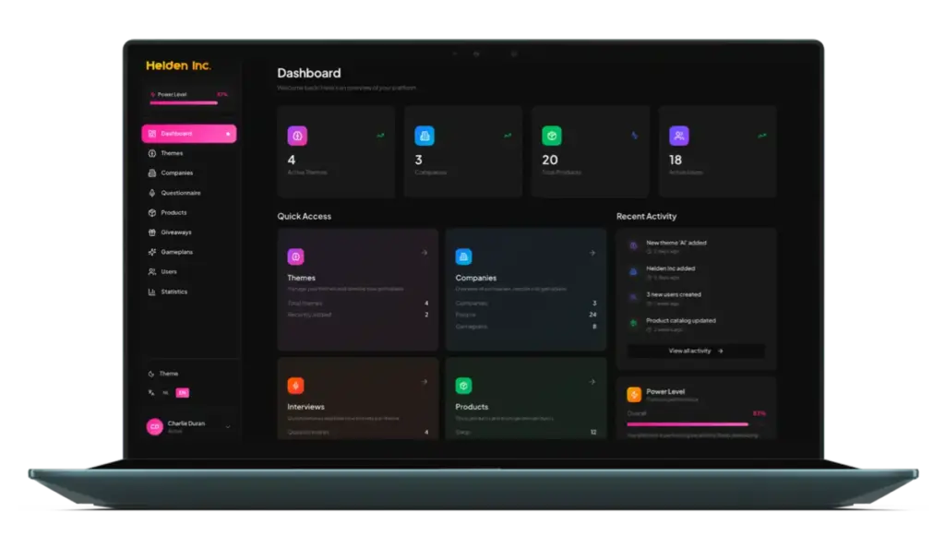This screenshot has height=560, width=945.
Task: Open Companies quick access card arrow
Action: coord(592,252)
